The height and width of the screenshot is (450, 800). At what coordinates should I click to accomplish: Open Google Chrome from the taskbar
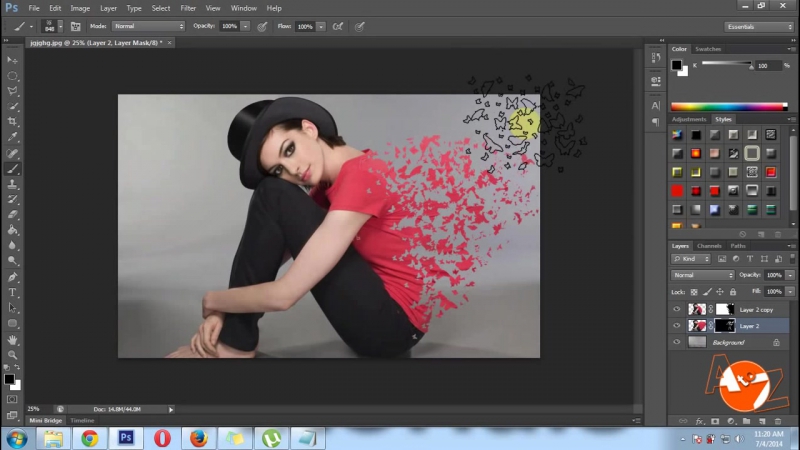tap(90, 438)
